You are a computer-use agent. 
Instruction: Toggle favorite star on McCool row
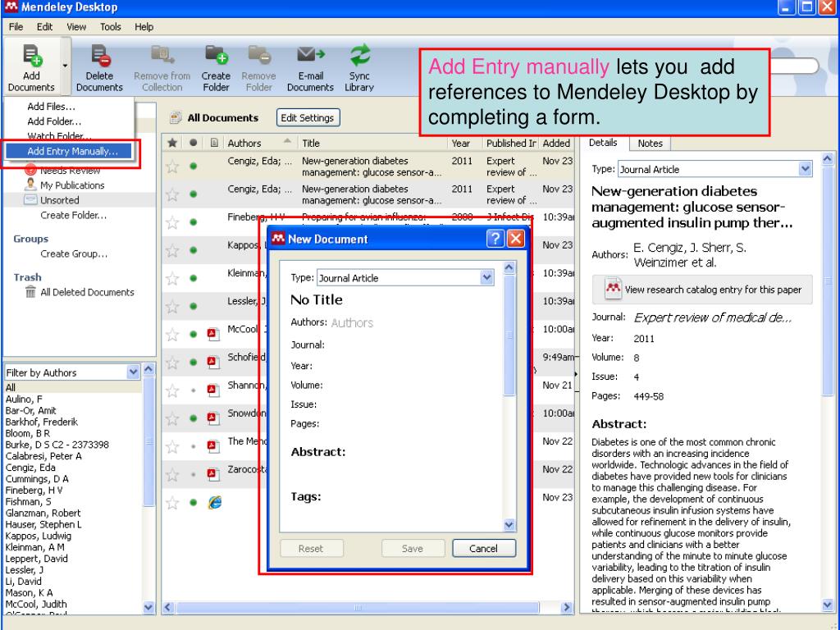[172, 335]
